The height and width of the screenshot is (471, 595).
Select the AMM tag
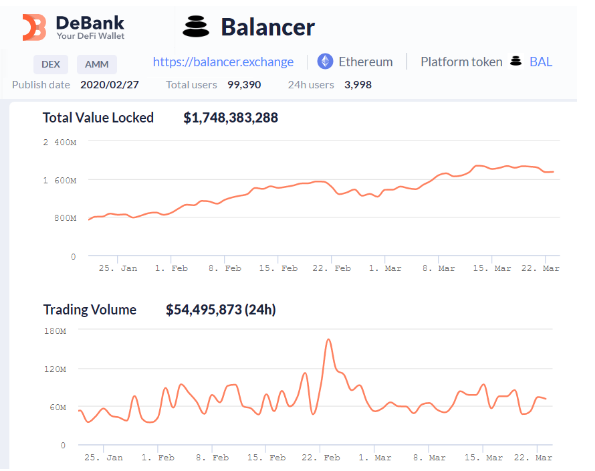[97, 65]
